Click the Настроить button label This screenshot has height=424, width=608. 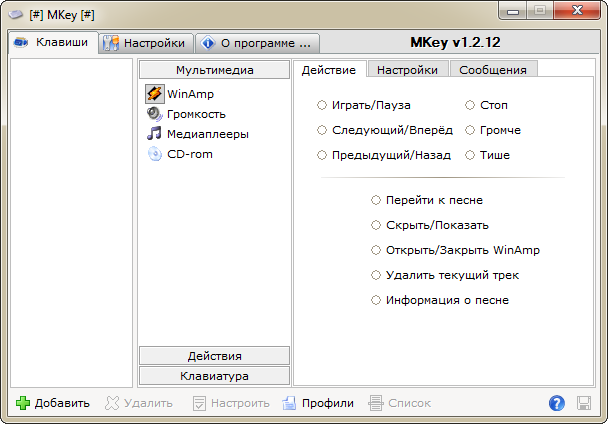pos(240,403)
